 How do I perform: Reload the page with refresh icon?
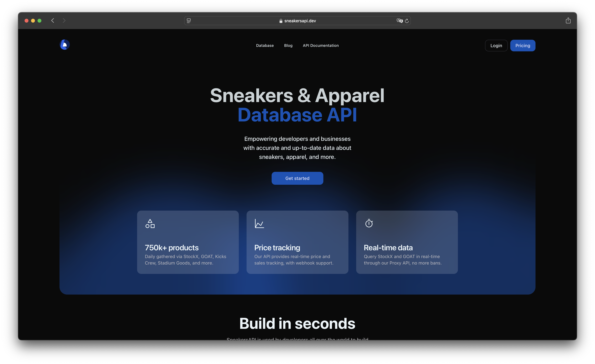point(407,21)
